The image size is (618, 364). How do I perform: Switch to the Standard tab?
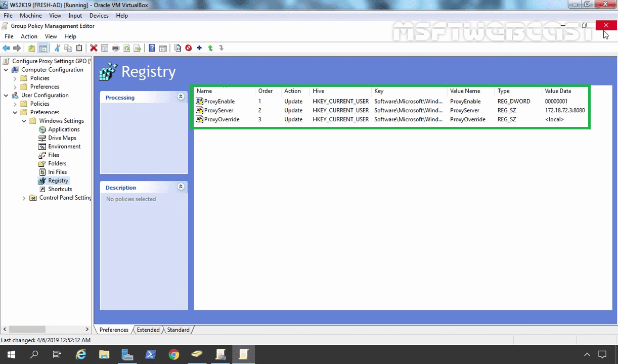pos(178,330)
